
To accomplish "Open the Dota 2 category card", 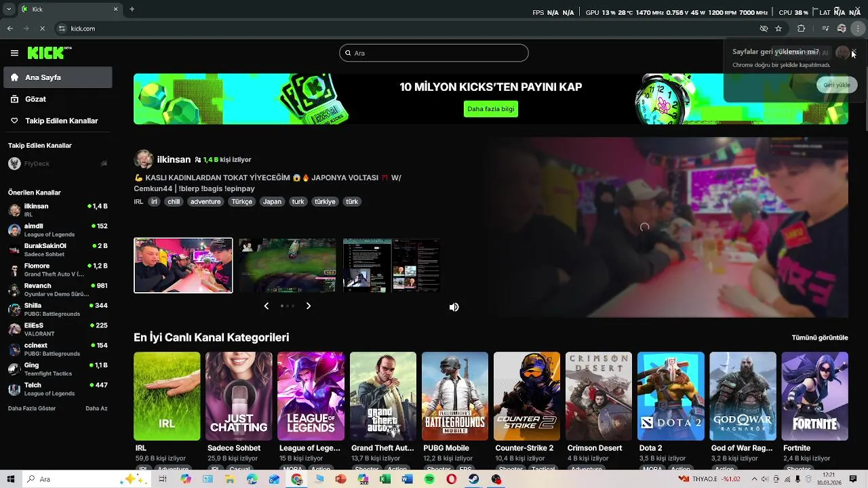I will coord(671,396).
